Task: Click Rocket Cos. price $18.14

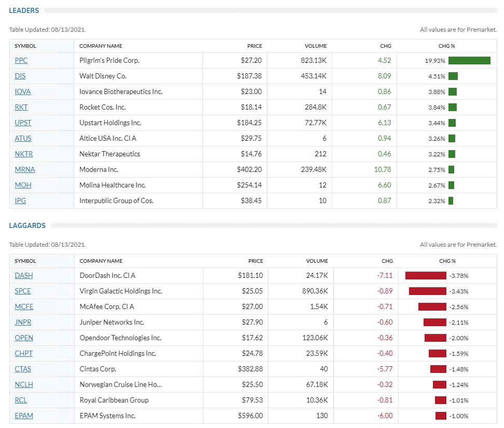Action: [251, 107]
